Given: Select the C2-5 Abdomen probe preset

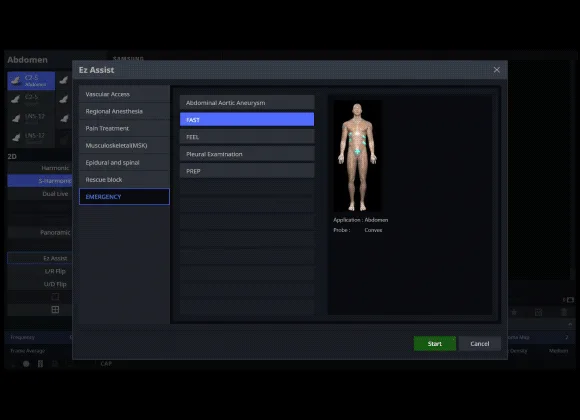Looking at the screenshot, I should click(31, 81).
